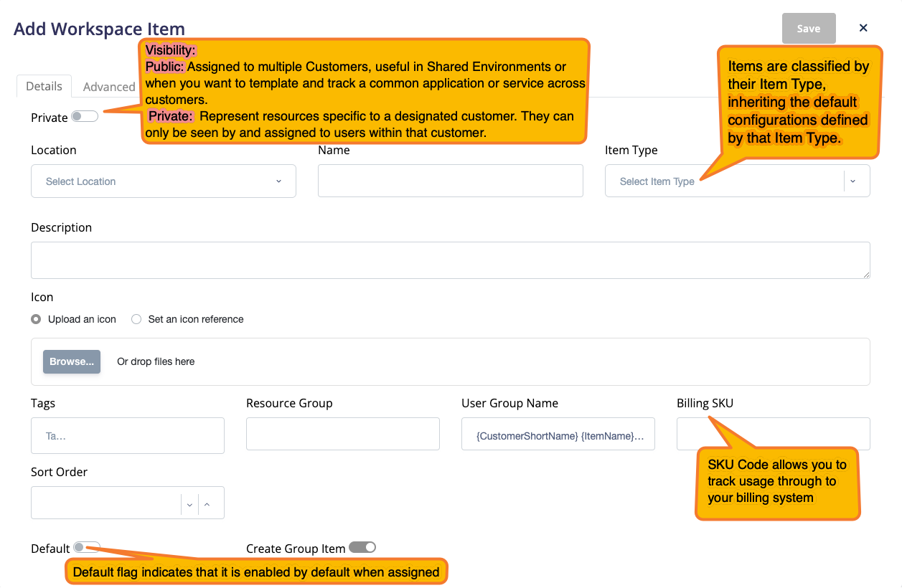The image size is (902, 588).
Task: Click into the Description text area
Action: coord(450,260)
